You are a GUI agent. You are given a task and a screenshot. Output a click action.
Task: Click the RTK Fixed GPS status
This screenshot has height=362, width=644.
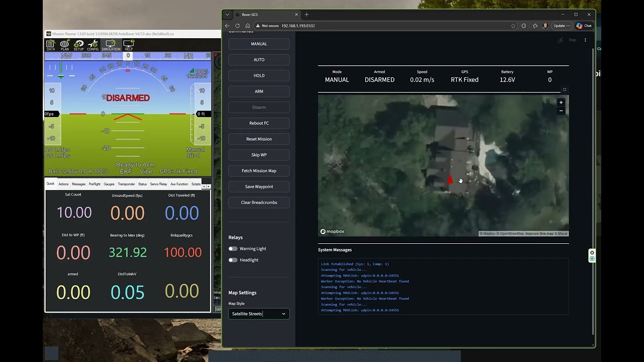pos(464,79)
